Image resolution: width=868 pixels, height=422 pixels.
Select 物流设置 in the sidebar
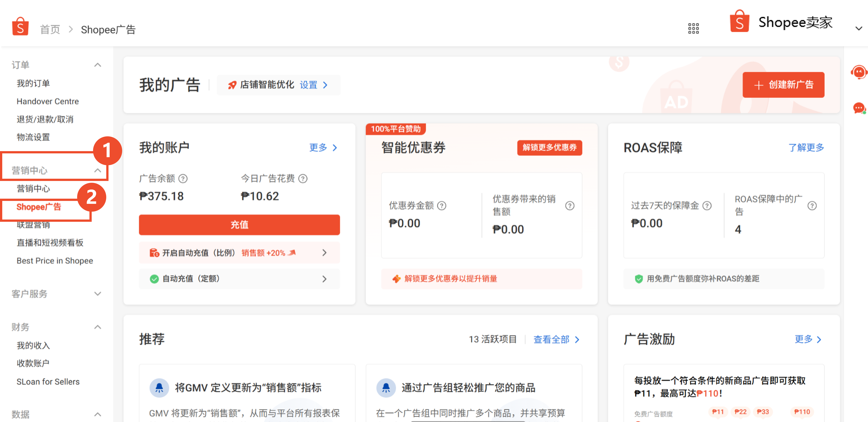pos(33,137)
